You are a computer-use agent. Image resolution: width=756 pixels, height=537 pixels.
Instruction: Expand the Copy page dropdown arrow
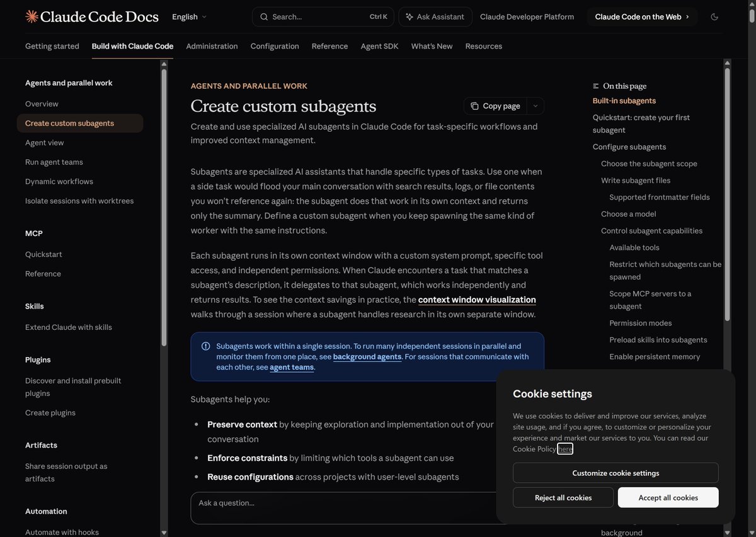535,106
